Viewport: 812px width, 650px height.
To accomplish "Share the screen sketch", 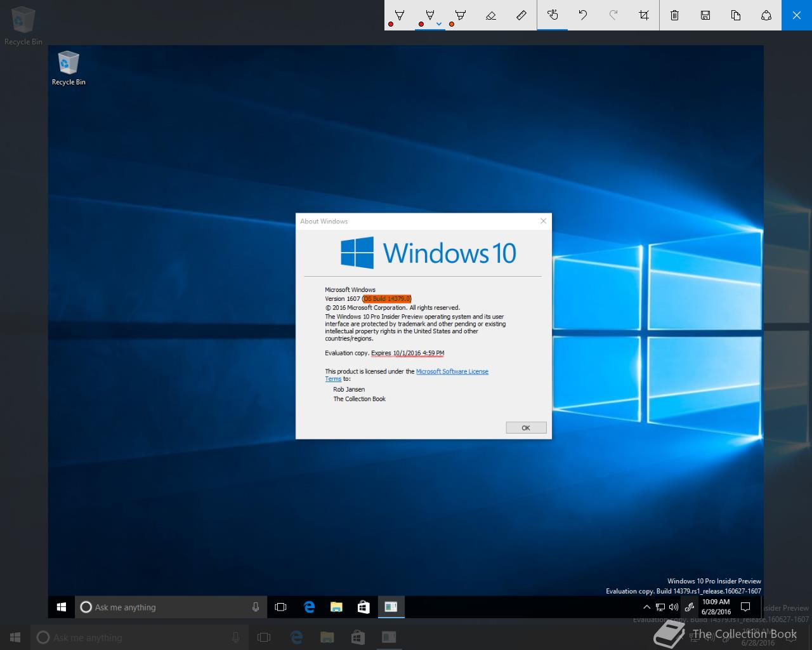I will 766,15.
